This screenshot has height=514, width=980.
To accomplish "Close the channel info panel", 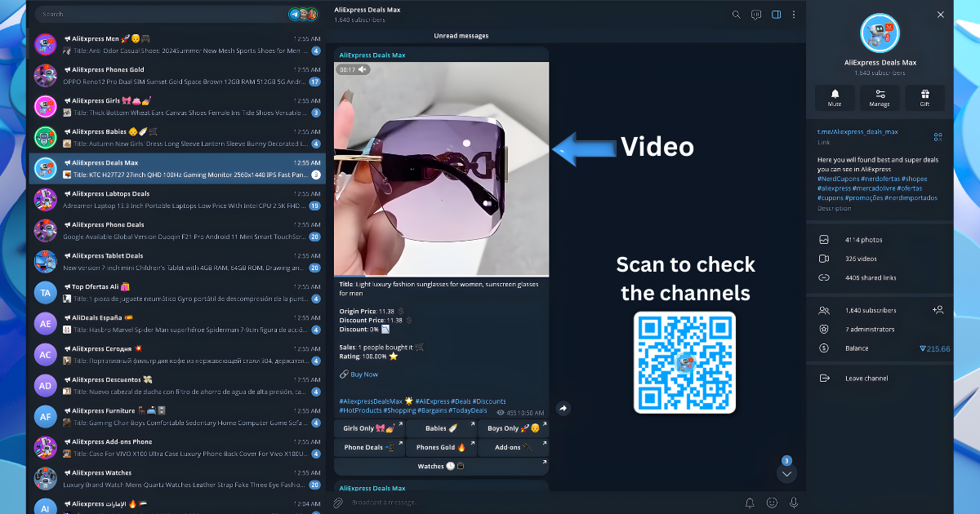I will click(941, 14).
